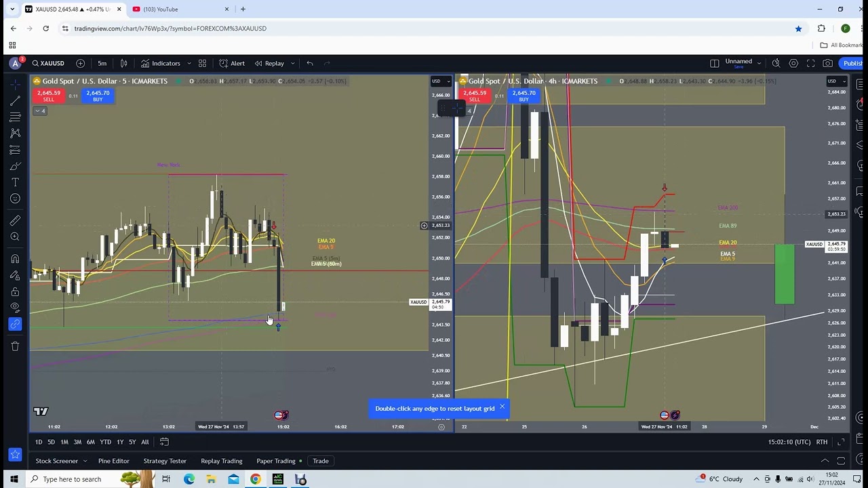Add a compare symbol with plus icon
The width and height of the screenshot is (868, 488).
tap(80, 63)
